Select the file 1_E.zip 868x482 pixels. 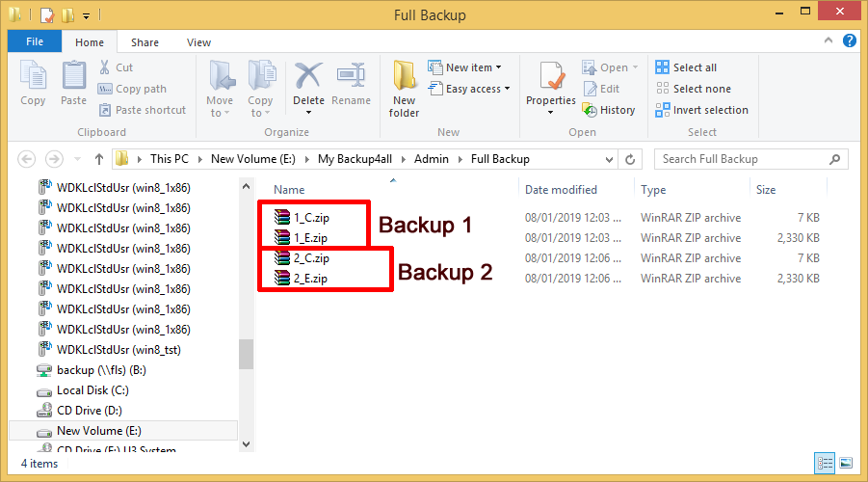(x=301, y=238)
